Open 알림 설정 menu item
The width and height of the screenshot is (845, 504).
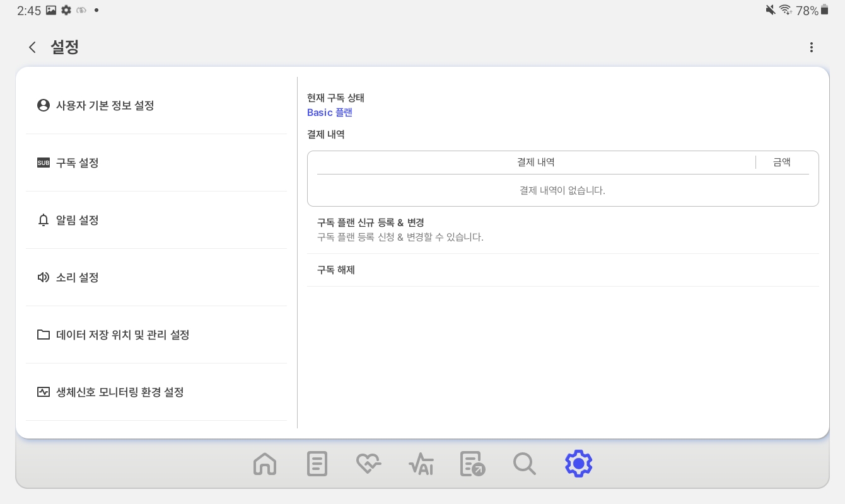pos(156,220)
